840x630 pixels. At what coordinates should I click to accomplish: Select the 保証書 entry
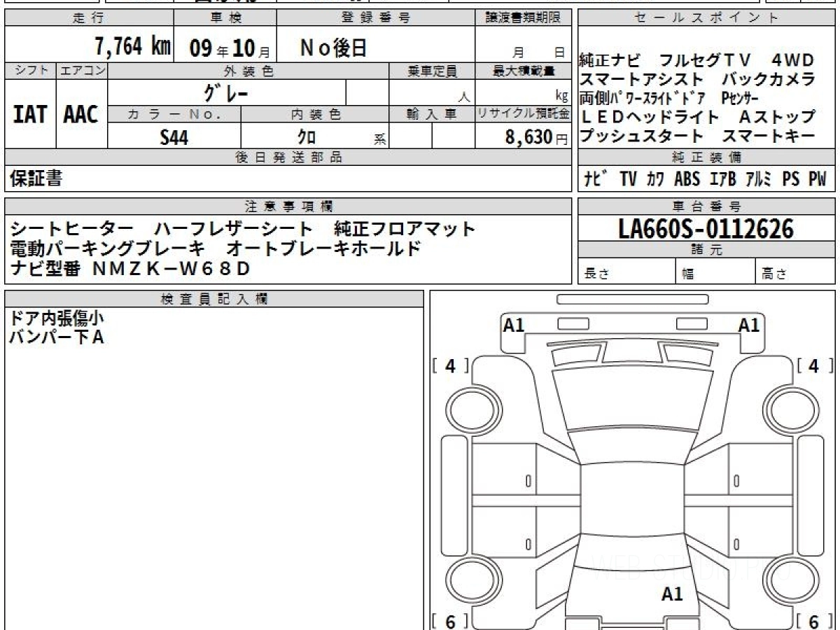[x=36, y=179]
